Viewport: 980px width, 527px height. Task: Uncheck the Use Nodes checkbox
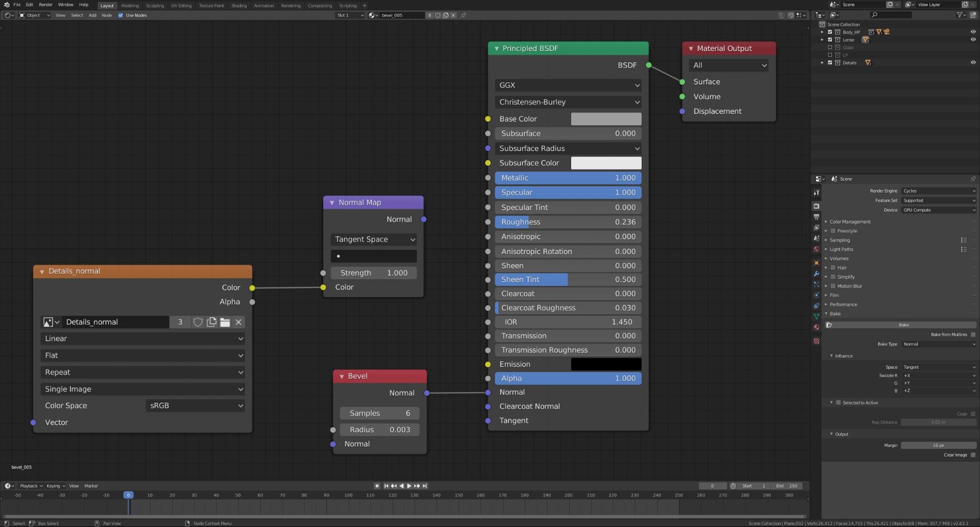pos(121,15)
